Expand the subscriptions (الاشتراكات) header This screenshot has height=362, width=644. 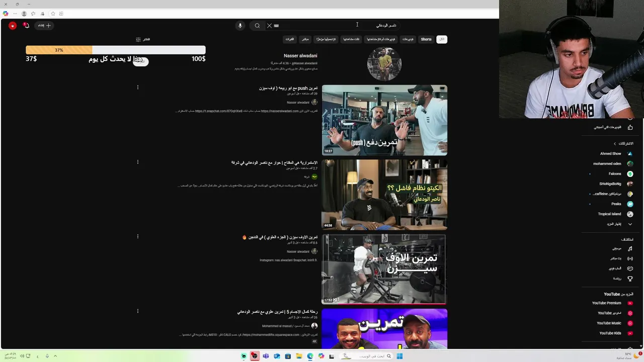623,144
